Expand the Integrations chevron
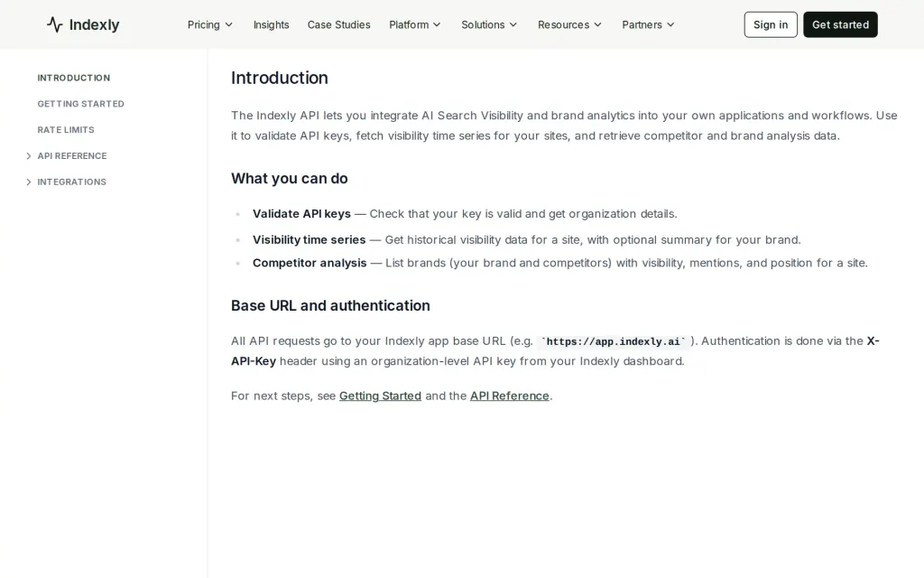 (x=28, y=182)
